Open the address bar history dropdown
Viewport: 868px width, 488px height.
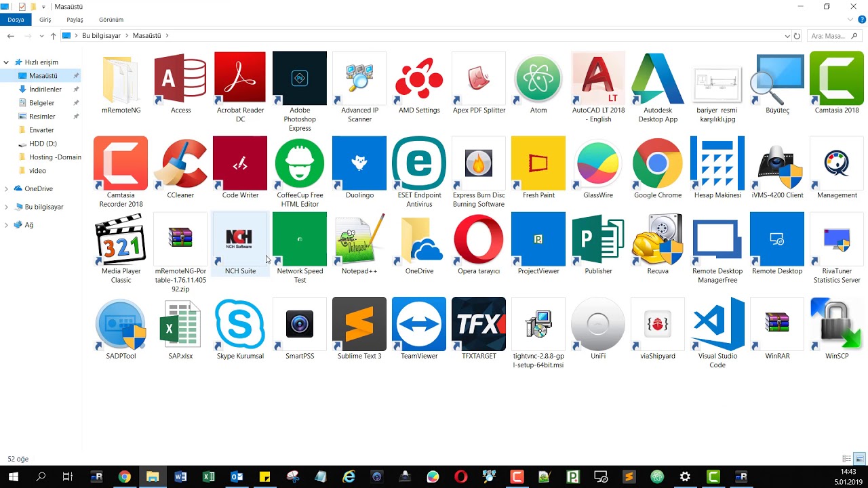pos(787,36)
